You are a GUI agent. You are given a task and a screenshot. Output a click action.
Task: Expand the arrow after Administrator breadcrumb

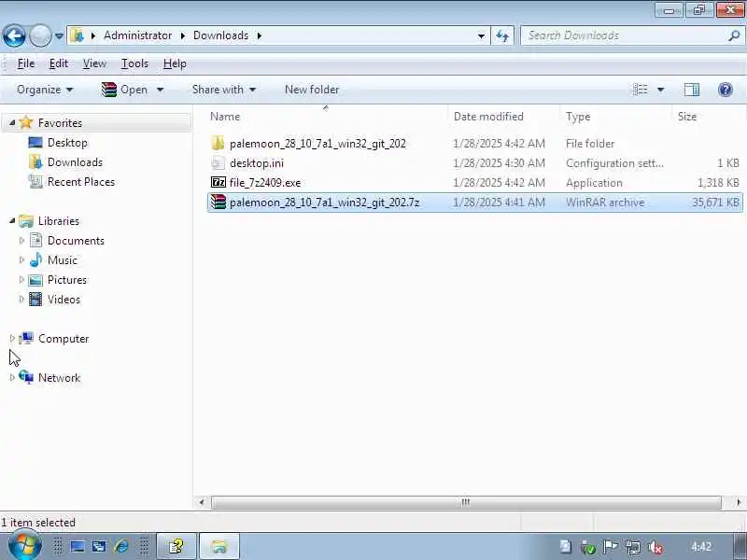(183, 35)
